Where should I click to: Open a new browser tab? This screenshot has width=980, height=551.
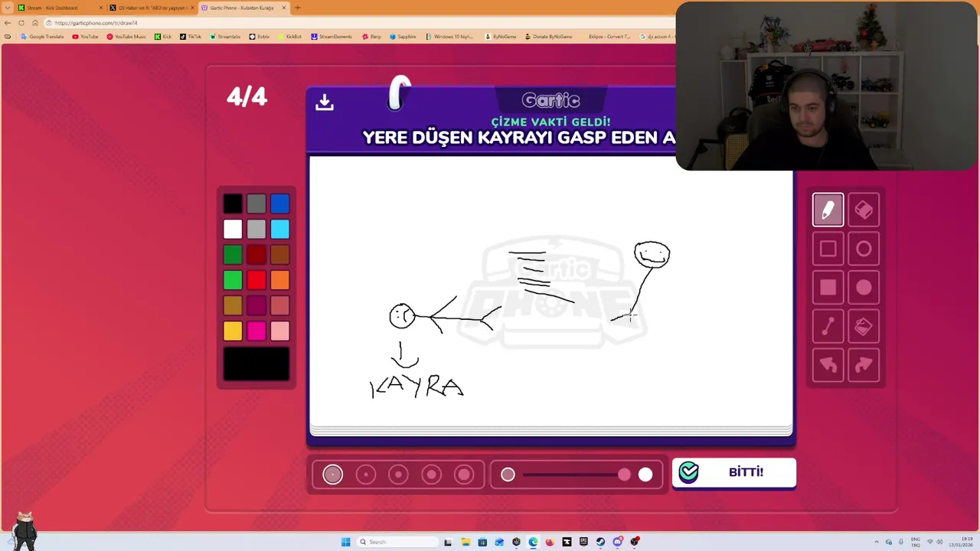pyautogui.click(x=297, y=8)
